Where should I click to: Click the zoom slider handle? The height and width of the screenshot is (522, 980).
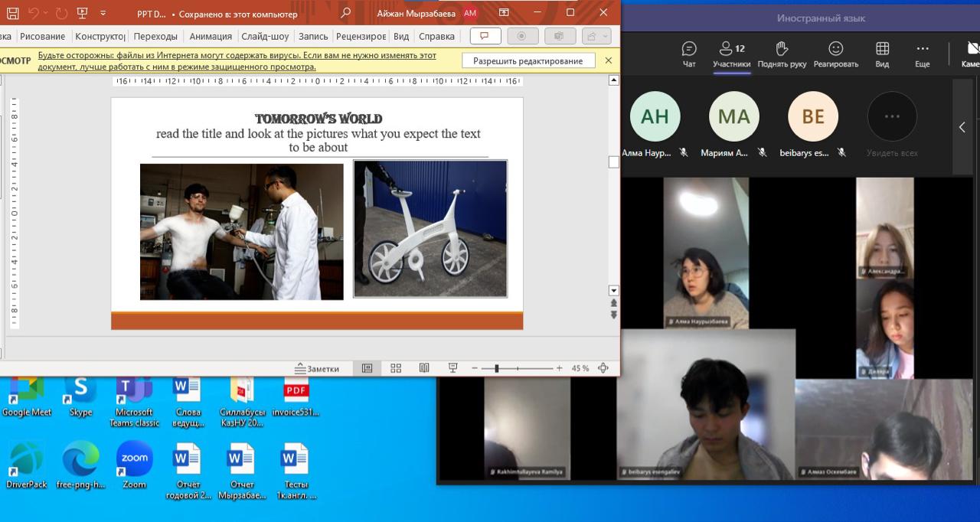click(496, 368)
